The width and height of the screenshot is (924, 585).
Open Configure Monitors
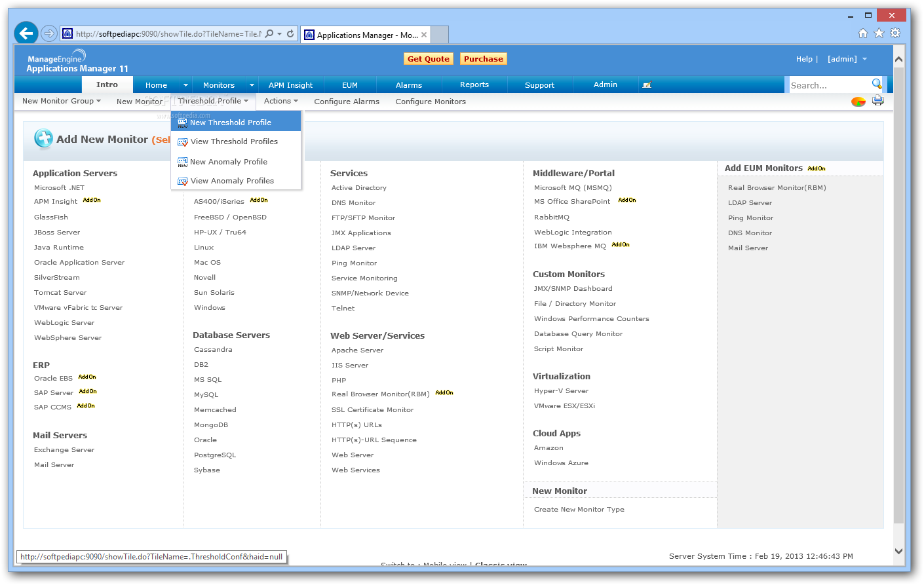pyautogui.click(x=431, y=102)
